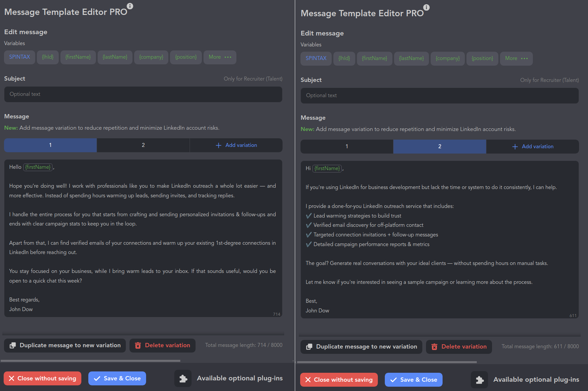Expand More variables above the "Hi" message
The width and height of the screenshot is (588, 391).
(516, 58)
